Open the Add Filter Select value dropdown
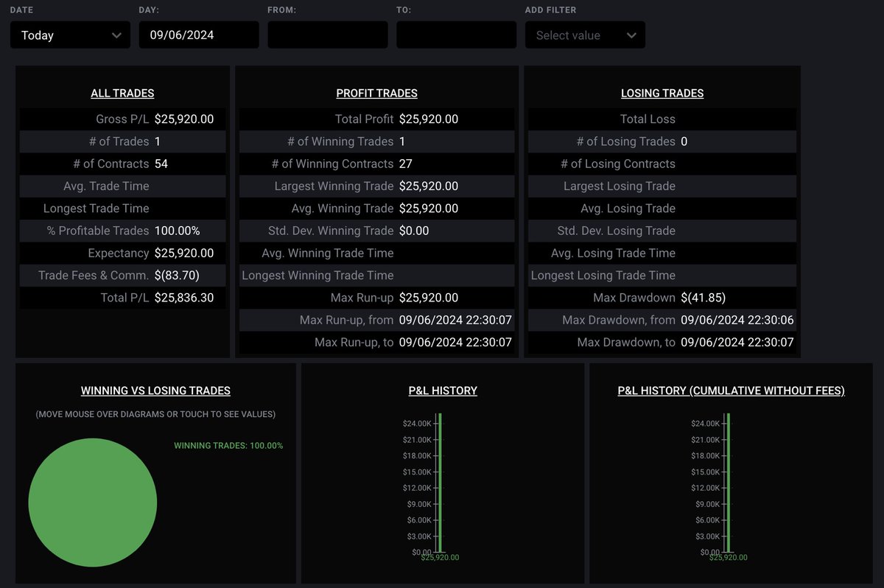This screenshot has width=884, height=588. 585,35
